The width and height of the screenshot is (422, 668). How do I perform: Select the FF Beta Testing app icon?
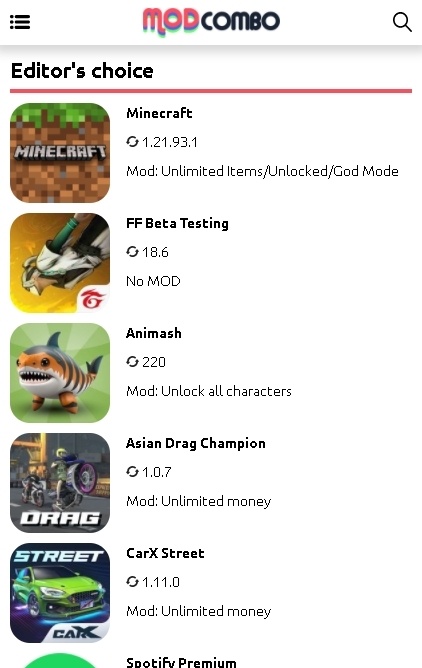[60, 263]
